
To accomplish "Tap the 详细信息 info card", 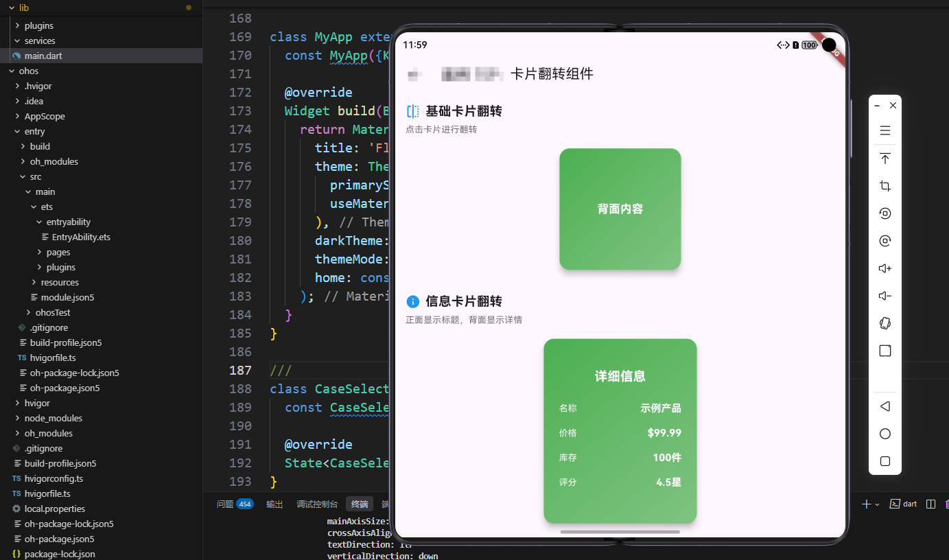I will [x=620, y=430].
